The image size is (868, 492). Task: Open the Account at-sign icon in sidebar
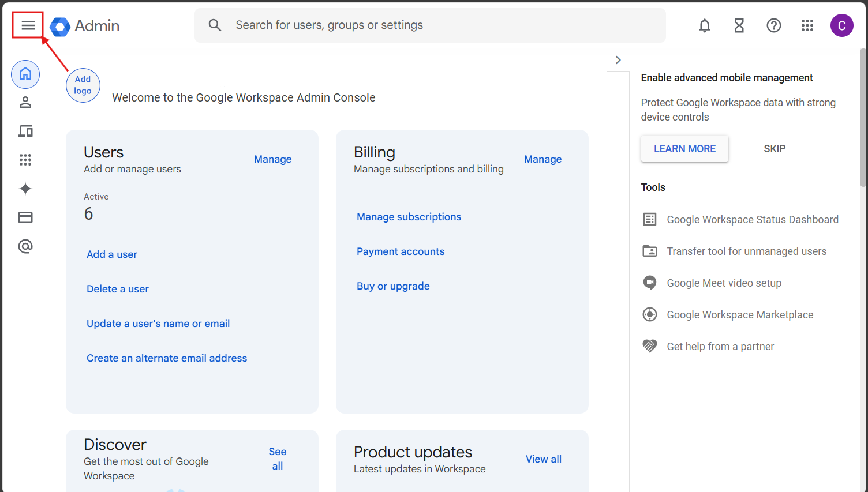pos(25,246)
